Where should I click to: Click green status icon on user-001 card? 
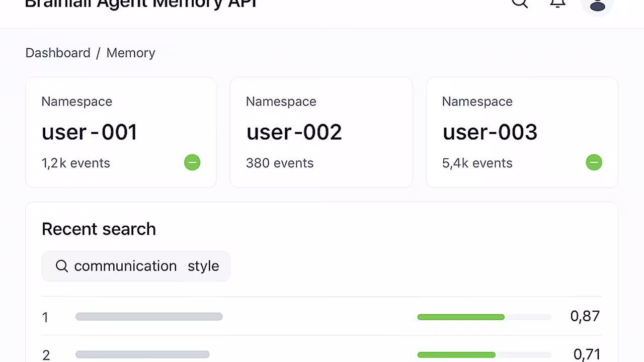192,162
